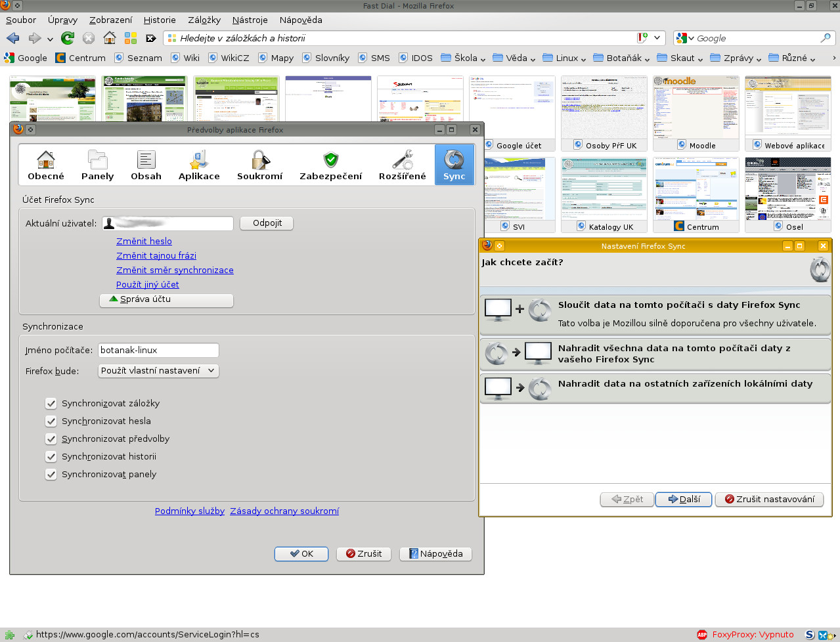Screen dimensions: 840x642
Task: Open the Moodle Fast Dial thumbnail
Action: click(x=696, y=114)
